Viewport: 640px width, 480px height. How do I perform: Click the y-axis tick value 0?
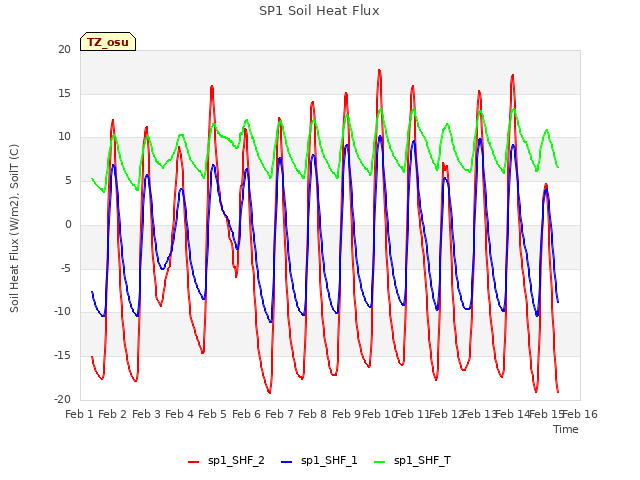pyautogui.click(x=68, y=224)
